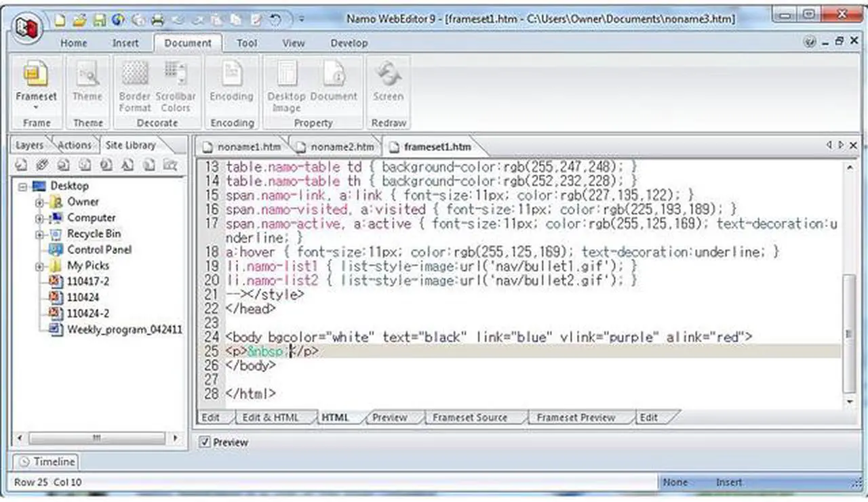Open the Insert ribbon tab
Image resolution: width=868 pixels, height=502 pixels.
click(125, 43)
